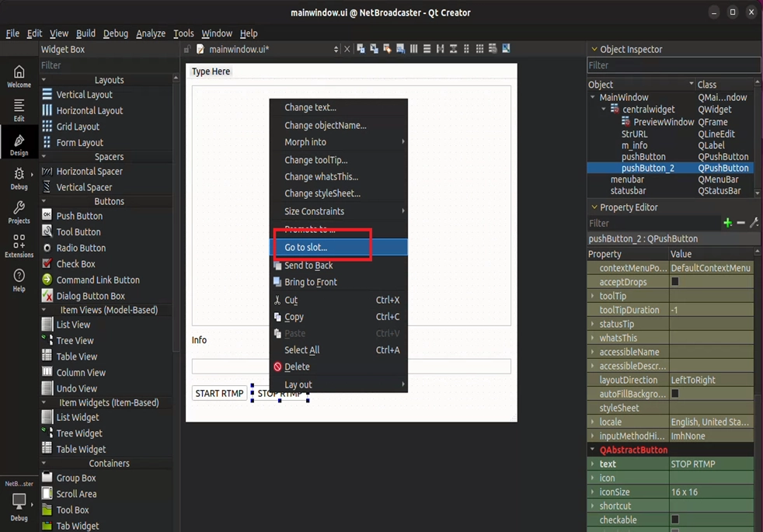Choose Go to slot... in context menu
Viewport: 763px width, 532px height.
338,247
